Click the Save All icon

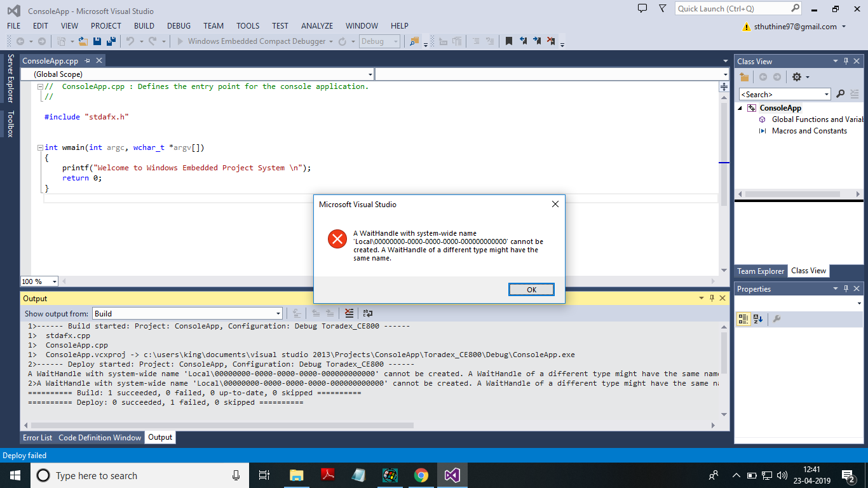tap(111, 41)
